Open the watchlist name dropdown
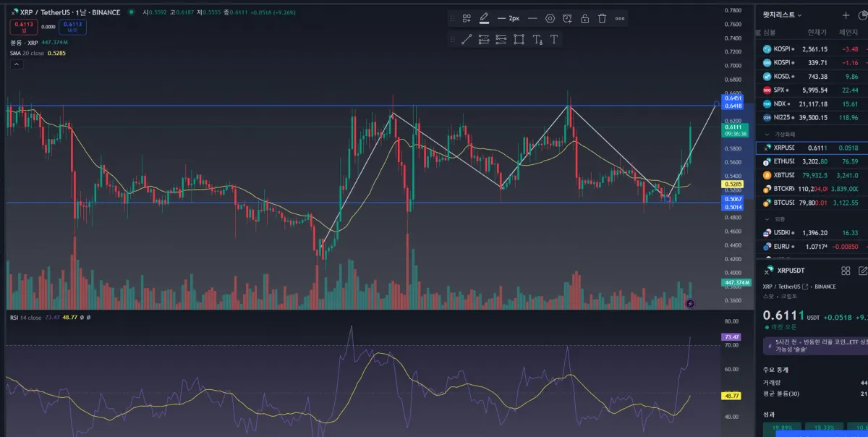 coord(782,14)
